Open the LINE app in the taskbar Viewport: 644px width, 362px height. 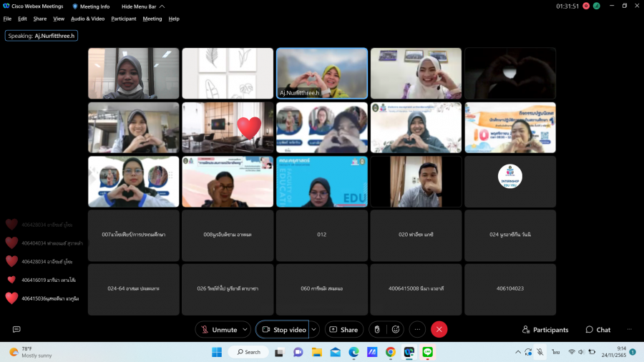pos(428,352)
